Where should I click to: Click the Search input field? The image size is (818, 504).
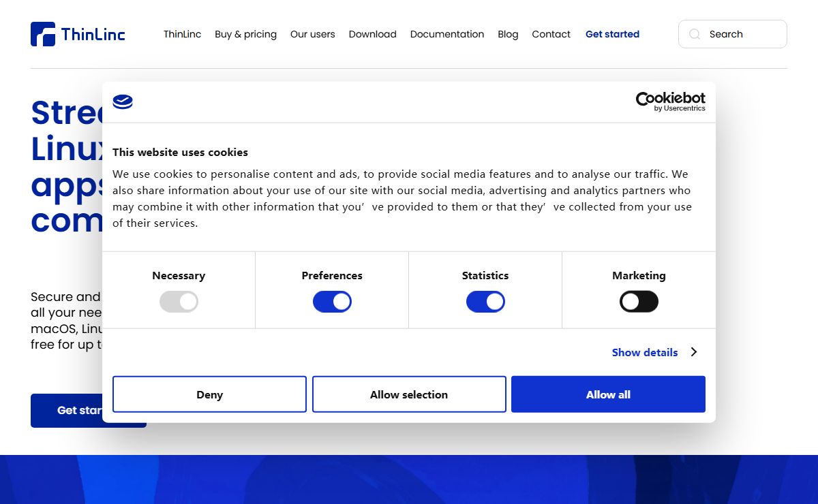(x=733, y=34)
